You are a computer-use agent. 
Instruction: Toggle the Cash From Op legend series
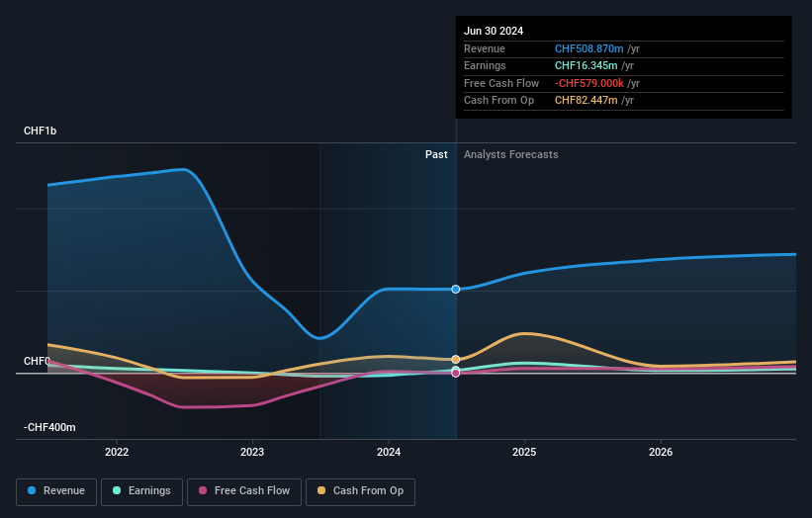click(360, 491)
